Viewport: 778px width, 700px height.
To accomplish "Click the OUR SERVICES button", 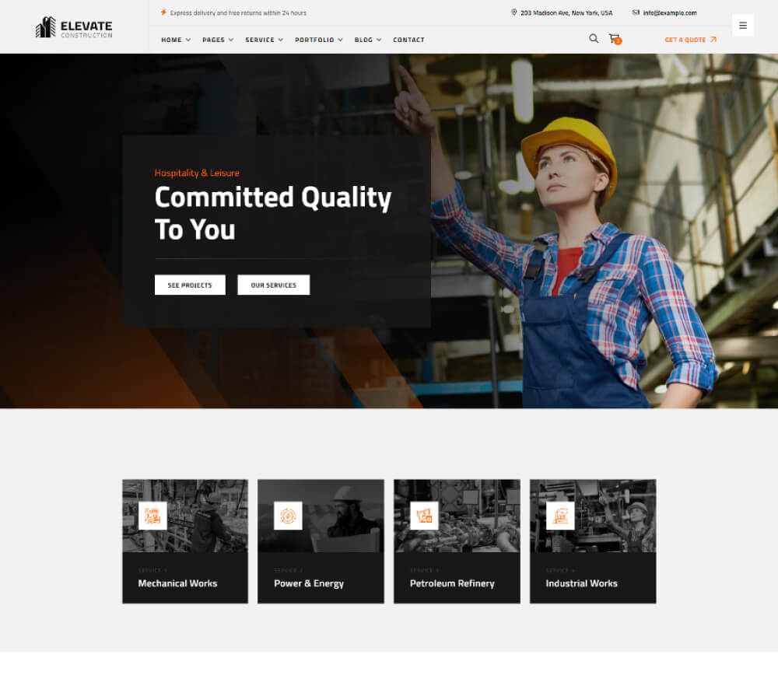I will point(273,285).
